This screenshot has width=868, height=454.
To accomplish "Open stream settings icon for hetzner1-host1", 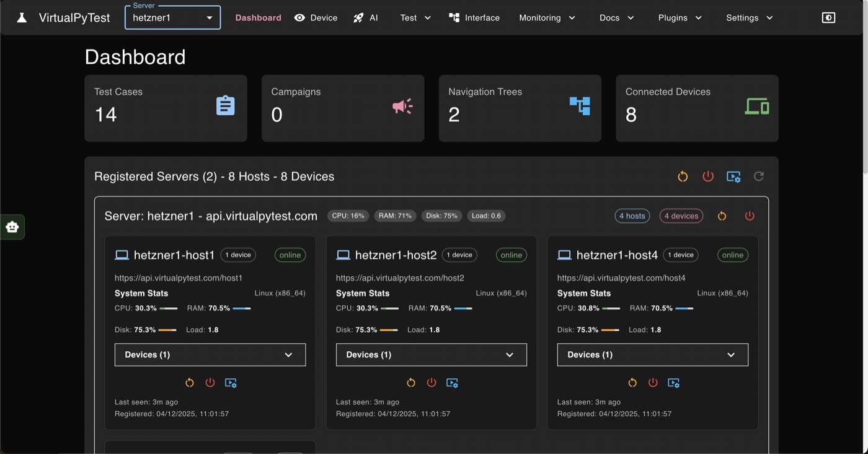I will click(x=231, y=383).
